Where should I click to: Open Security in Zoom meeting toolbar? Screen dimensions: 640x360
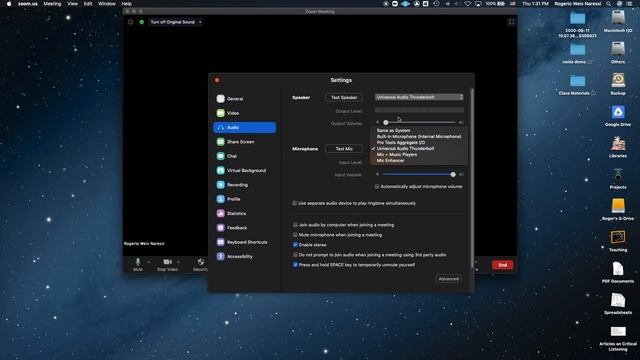pyautogui.click(x=200, y=264)
